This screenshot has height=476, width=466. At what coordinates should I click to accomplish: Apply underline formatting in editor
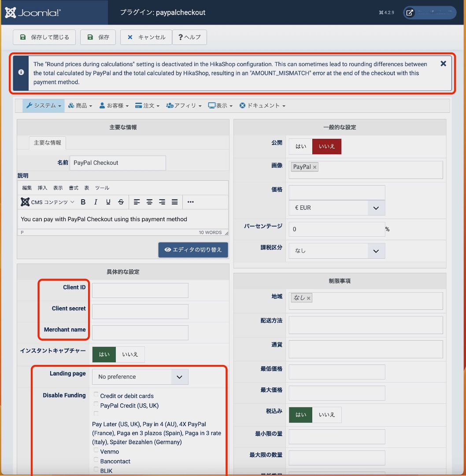pyautogui.click(x=108, y=202)
